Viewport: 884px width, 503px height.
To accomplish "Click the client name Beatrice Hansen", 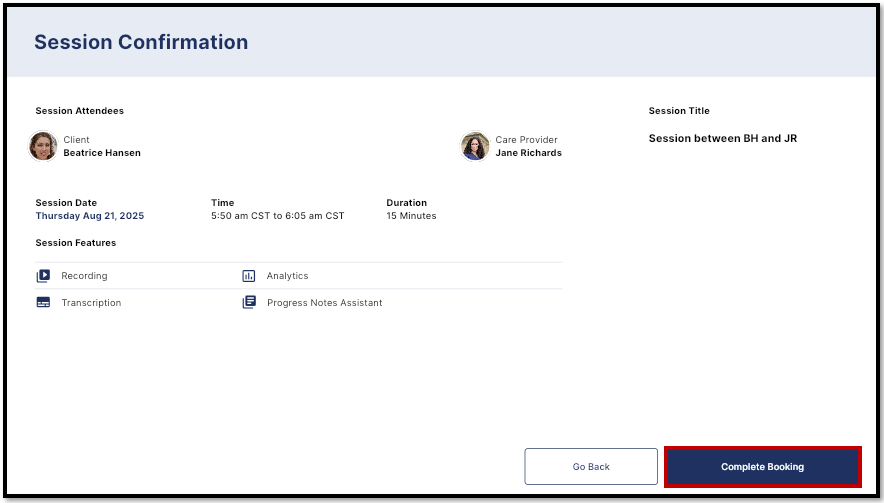I will pyautogui.click(x=102, y=153).
